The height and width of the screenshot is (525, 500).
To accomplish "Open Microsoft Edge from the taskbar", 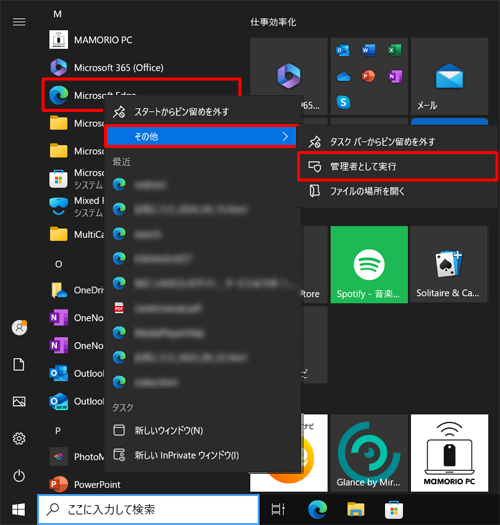I will (x=317, y=510).
